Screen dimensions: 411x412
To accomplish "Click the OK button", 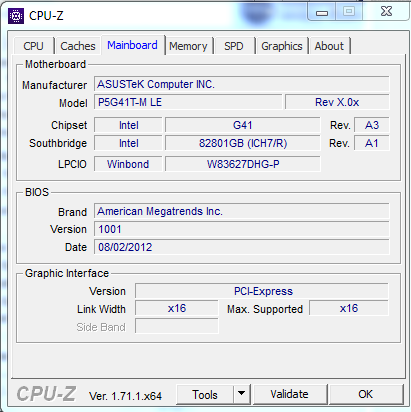I will click(366, 394).
